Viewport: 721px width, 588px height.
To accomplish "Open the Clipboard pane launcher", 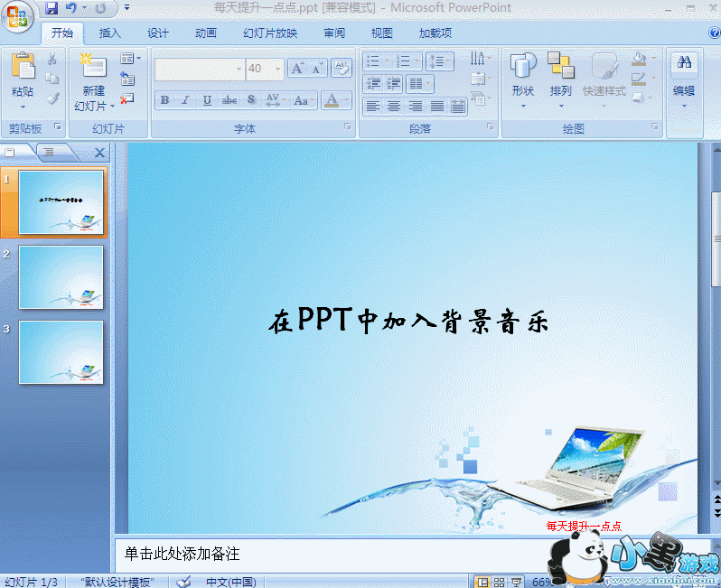I will (58, 126).
